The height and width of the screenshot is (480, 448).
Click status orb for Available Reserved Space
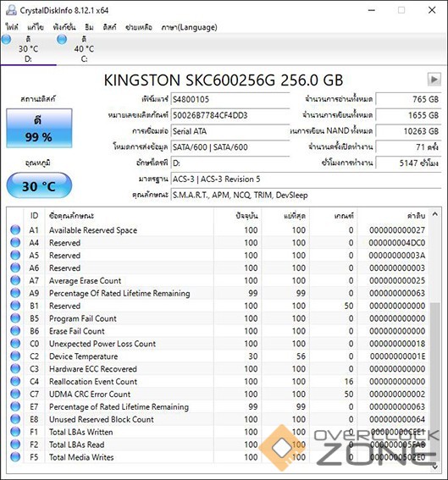(x=15, y=230)
